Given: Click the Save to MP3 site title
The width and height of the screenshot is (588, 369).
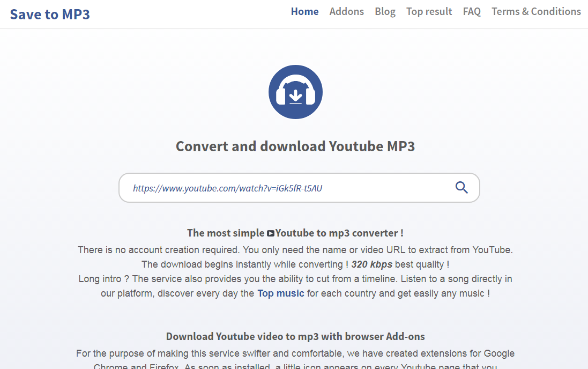Looking at the screenshot, I should click(x=50, y=14).
